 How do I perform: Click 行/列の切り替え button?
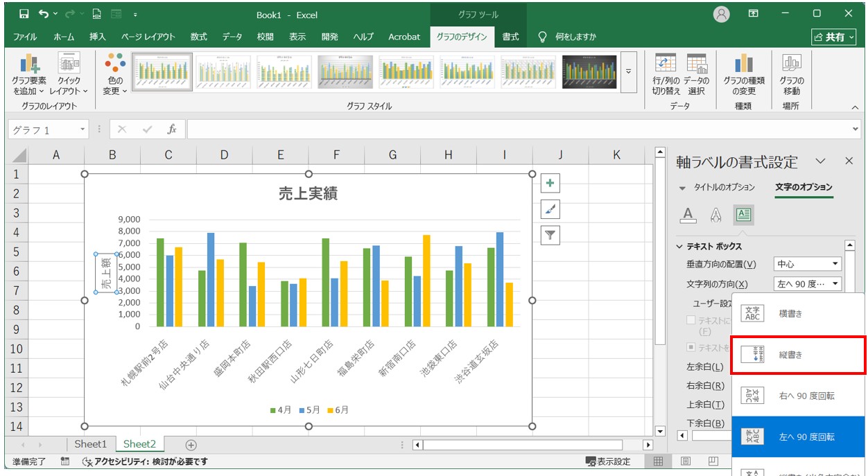[x=666, y=75]
